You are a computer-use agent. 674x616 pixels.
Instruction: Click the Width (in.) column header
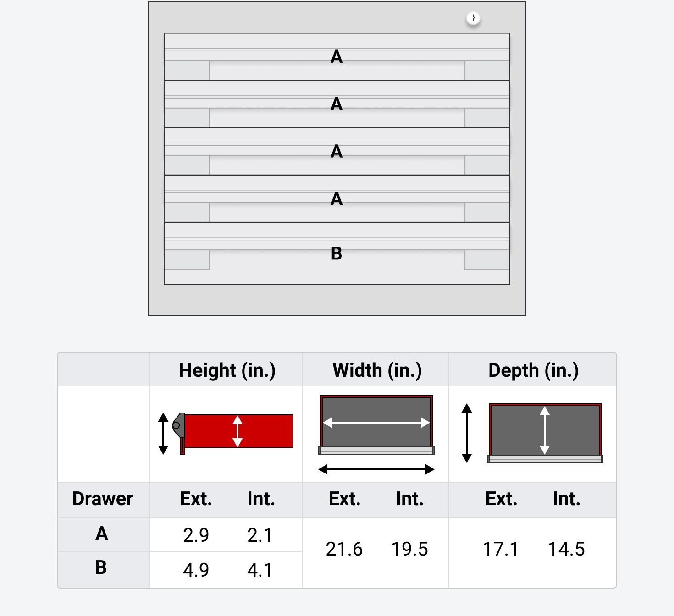[377, 370]
